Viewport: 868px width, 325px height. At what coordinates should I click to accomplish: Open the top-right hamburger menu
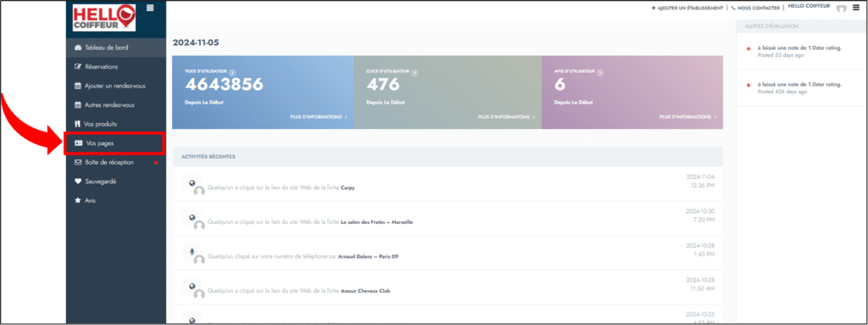tap(856, 8)
